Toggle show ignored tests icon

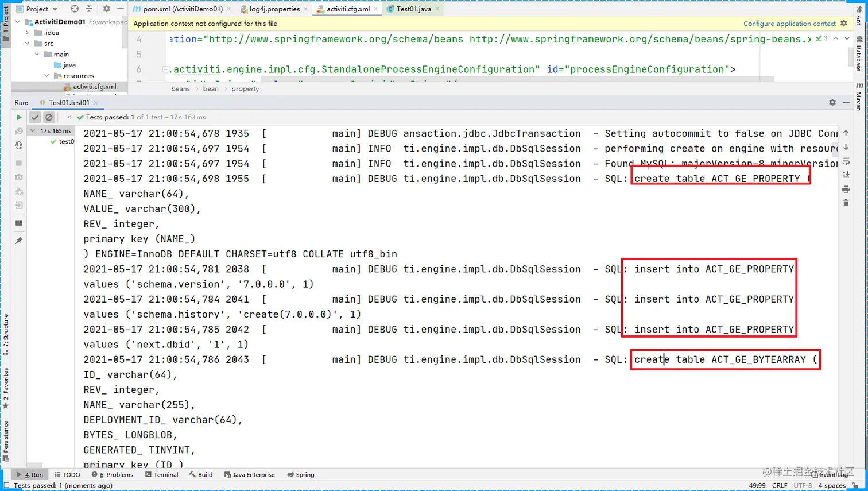point(49,117)
